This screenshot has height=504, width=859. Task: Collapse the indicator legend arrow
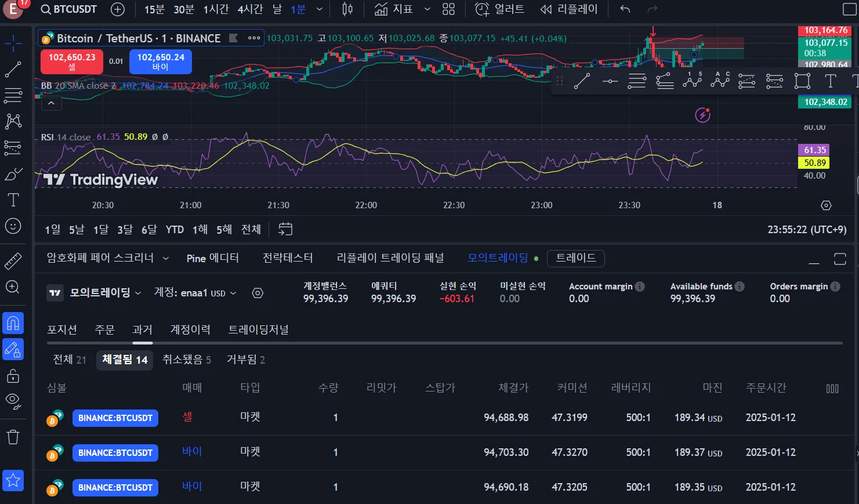(51, 103)
